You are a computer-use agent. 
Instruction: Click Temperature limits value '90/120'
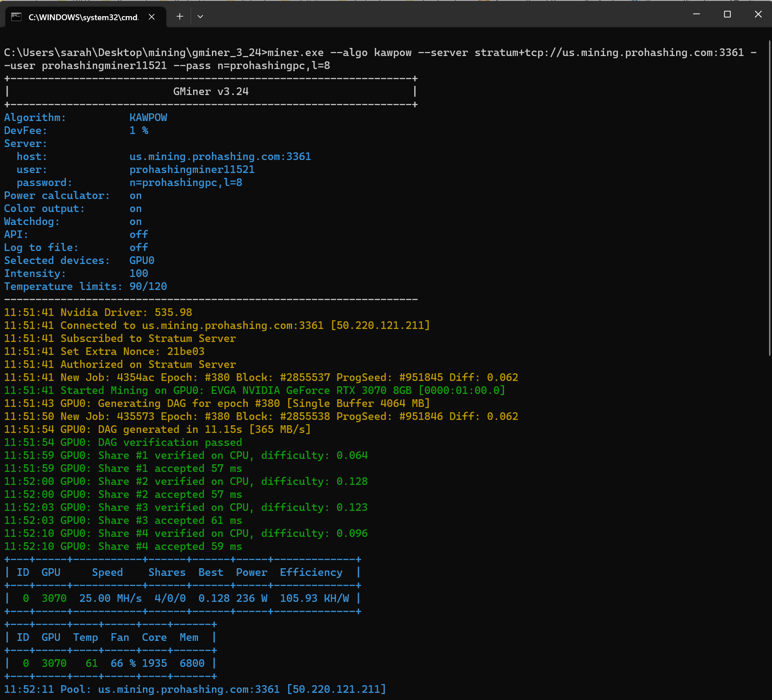148,286
